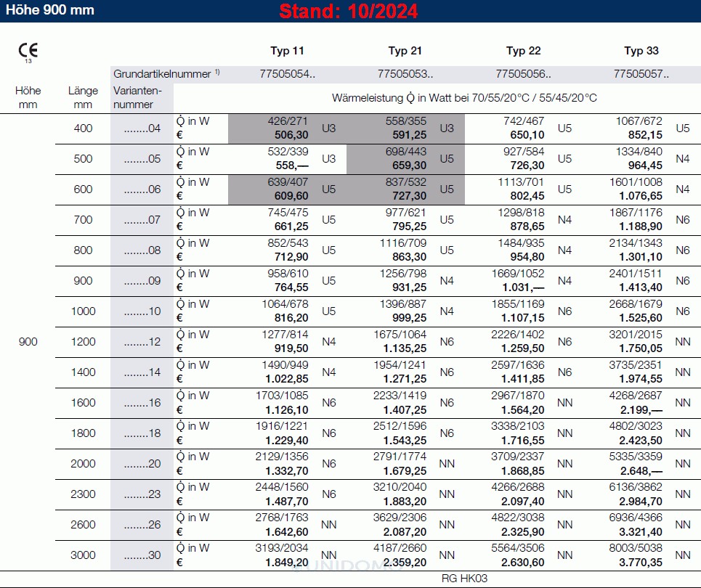
Task: Select the length 3000 row label
Action: [x=84, y=555]
